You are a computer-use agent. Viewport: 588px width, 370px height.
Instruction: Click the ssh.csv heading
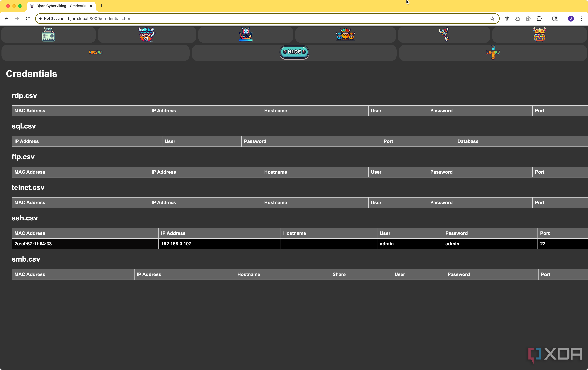click(25, 218)
